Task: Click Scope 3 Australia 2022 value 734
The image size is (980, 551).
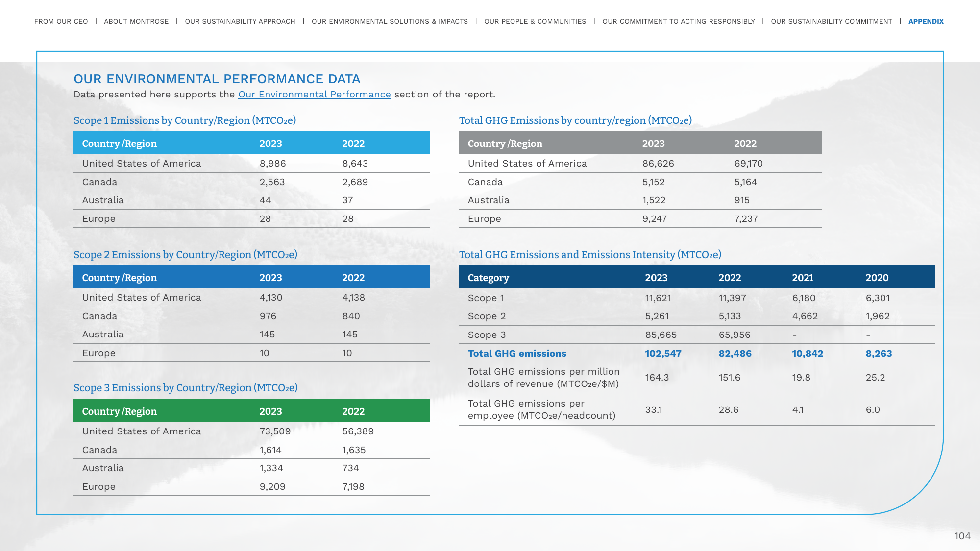Action: [x=351, y=468]
